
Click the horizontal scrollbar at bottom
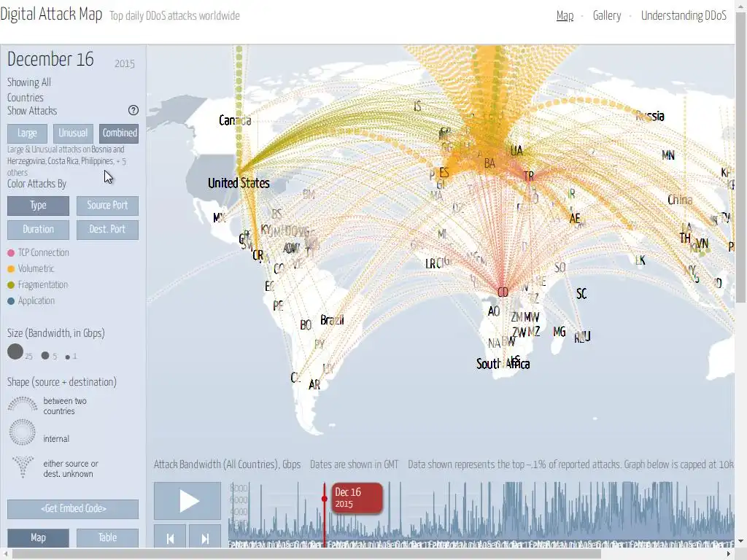(306, 555)
